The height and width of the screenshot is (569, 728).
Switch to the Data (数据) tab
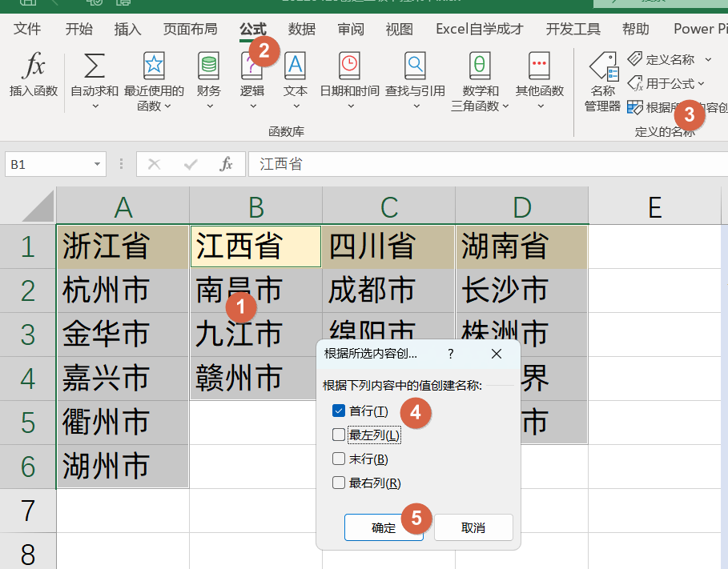tap(302, 29)
